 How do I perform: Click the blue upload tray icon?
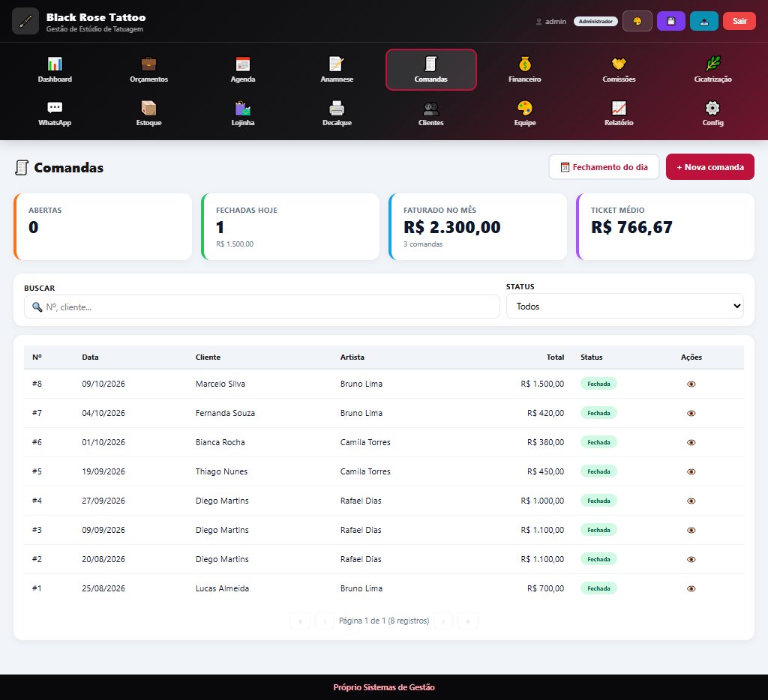click(x=704, y=21)
